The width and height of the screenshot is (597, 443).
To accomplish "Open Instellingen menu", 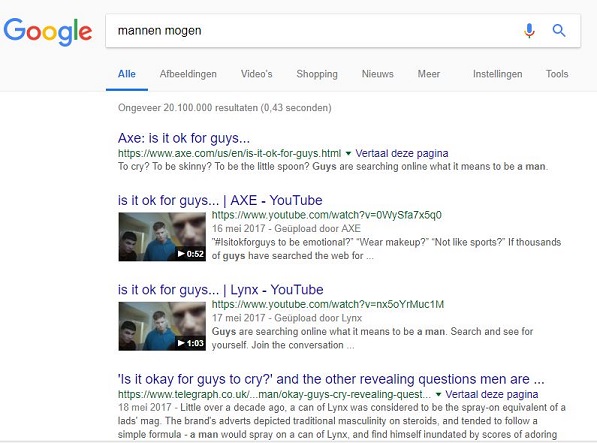I will tap(497, 74).
